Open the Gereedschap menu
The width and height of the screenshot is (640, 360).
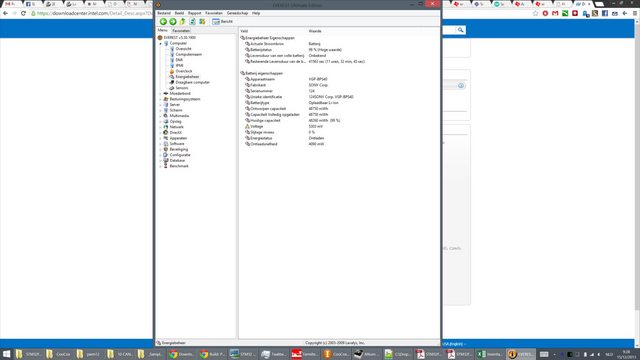(237, 13)
